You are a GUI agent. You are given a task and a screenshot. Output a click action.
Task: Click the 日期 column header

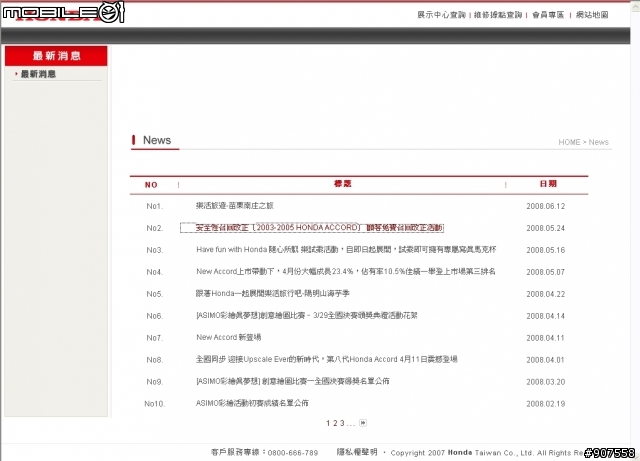[548, 184]
